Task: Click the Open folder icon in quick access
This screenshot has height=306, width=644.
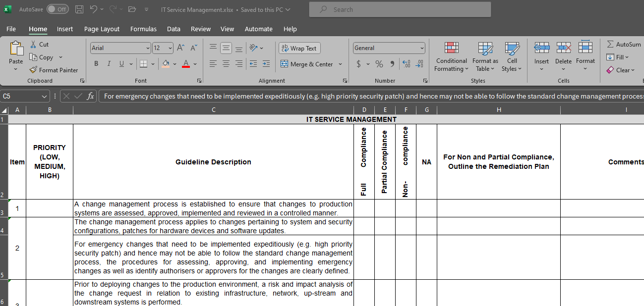Action: tap(132, 9)
